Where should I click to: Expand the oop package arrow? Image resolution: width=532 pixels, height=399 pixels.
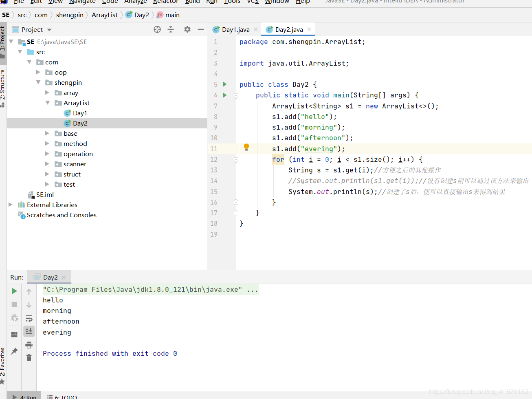click(x=38, y=72)
